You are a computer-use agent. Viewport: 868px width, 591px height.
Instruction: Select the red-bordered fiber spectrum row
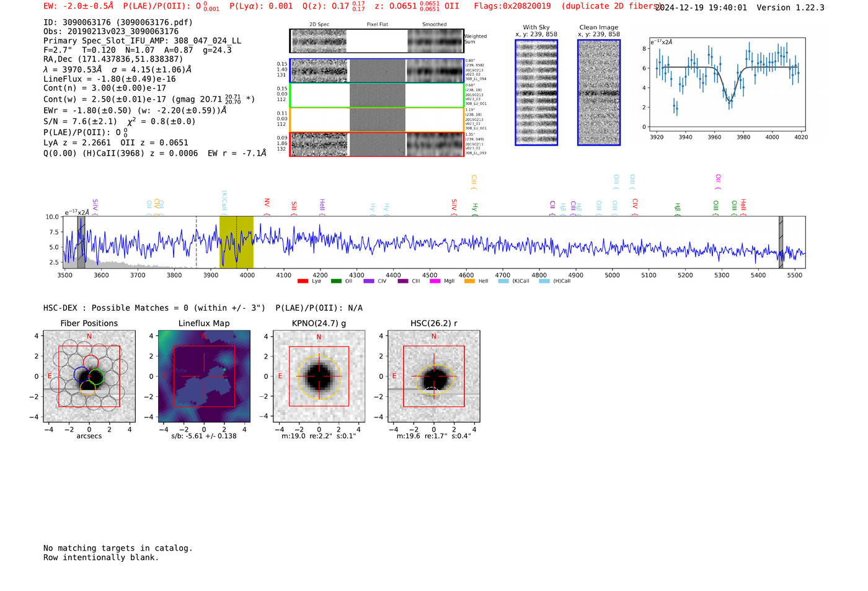[376, 144]
